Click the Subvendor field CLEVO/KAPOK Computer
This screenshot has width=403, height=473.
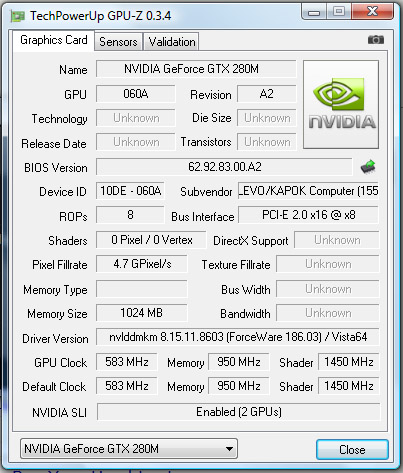(308, 191)
